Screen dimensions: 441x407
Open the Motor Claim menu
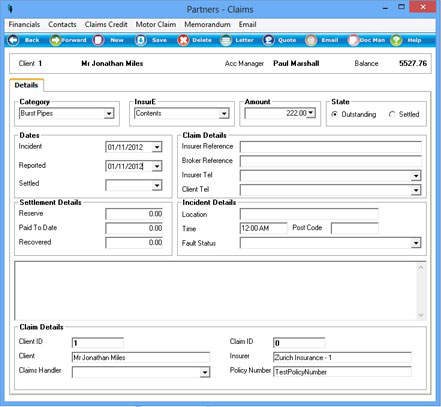point(156,24)
